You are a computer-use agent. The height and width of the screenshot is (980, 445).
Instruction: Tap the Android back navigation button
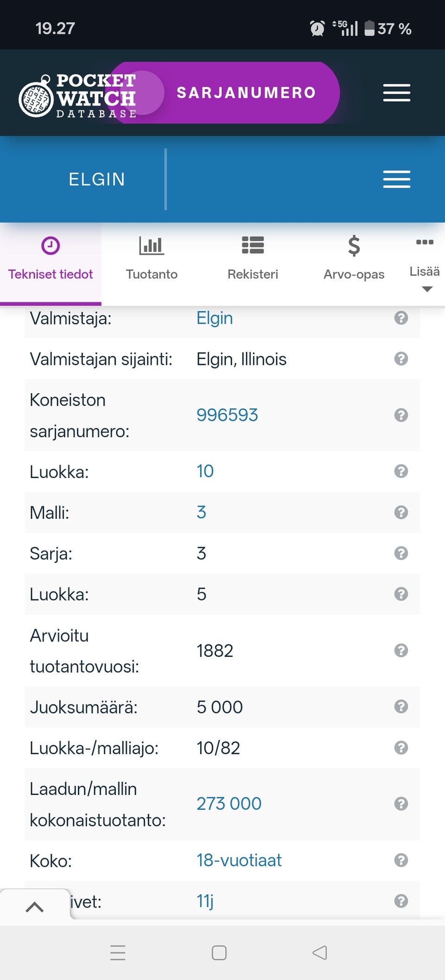[319, 953]
